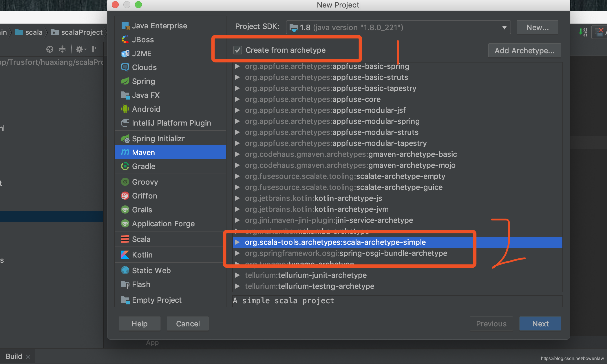Expand gmaven-archetype-basic node
607x364 pixels.
coord(237,154)
